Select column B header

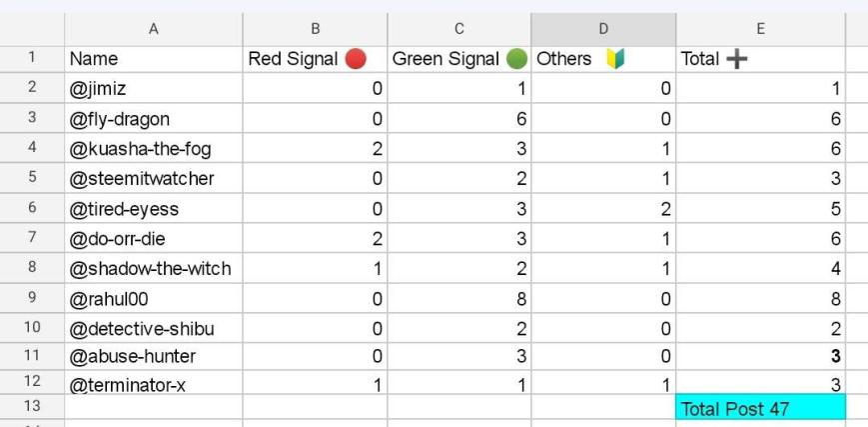click(x=315, y=29)
